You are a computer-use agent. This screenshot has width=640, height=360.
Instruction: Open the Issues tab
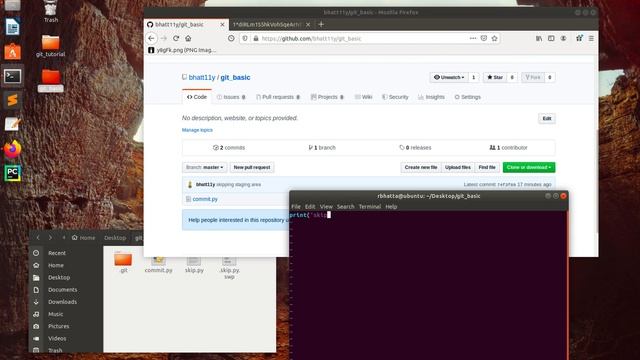231,97
